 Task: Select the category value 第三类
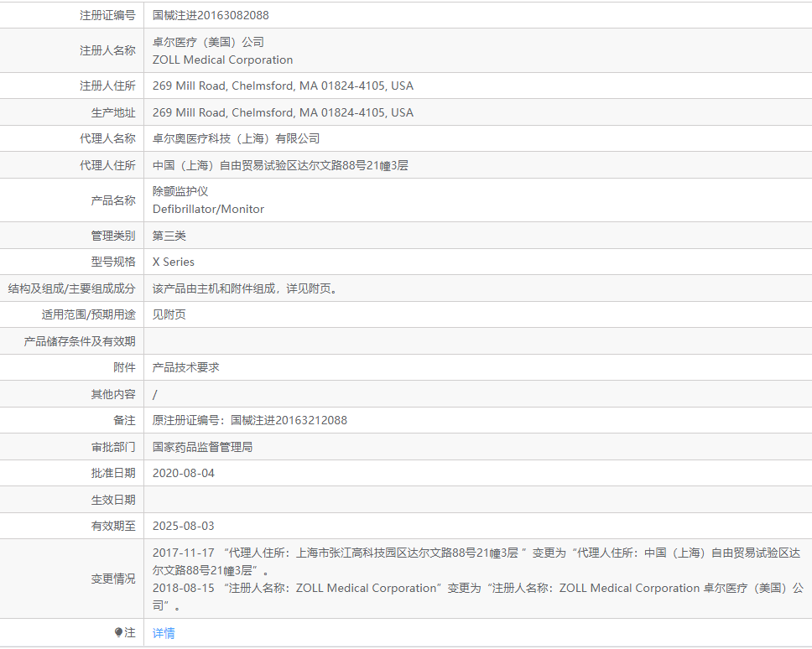tap(169, 236)
